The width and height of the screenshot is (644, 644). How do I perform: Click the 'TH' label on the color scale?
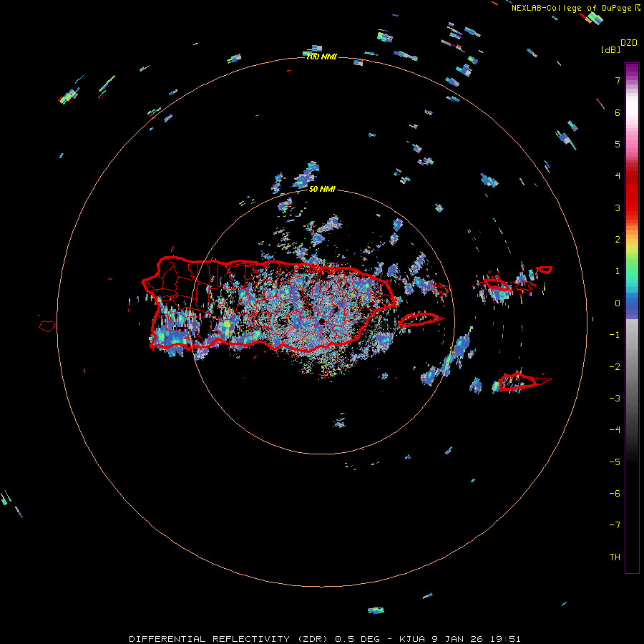615,557
